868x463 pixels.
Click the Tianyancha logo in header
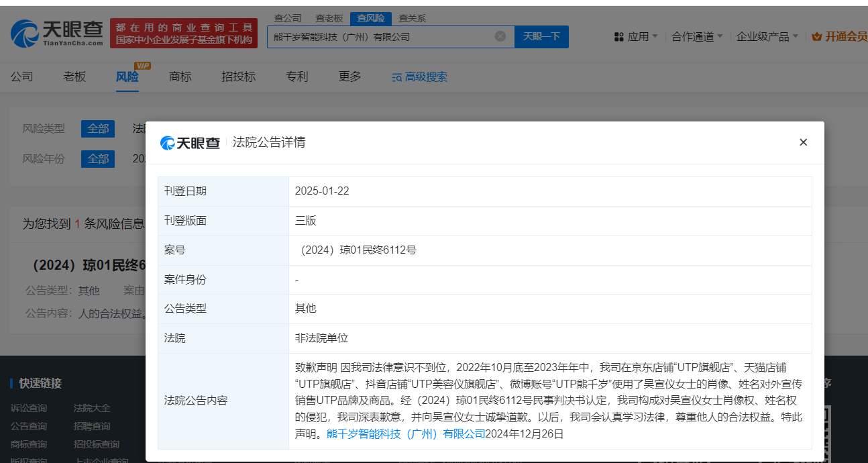tap(57, 32)
